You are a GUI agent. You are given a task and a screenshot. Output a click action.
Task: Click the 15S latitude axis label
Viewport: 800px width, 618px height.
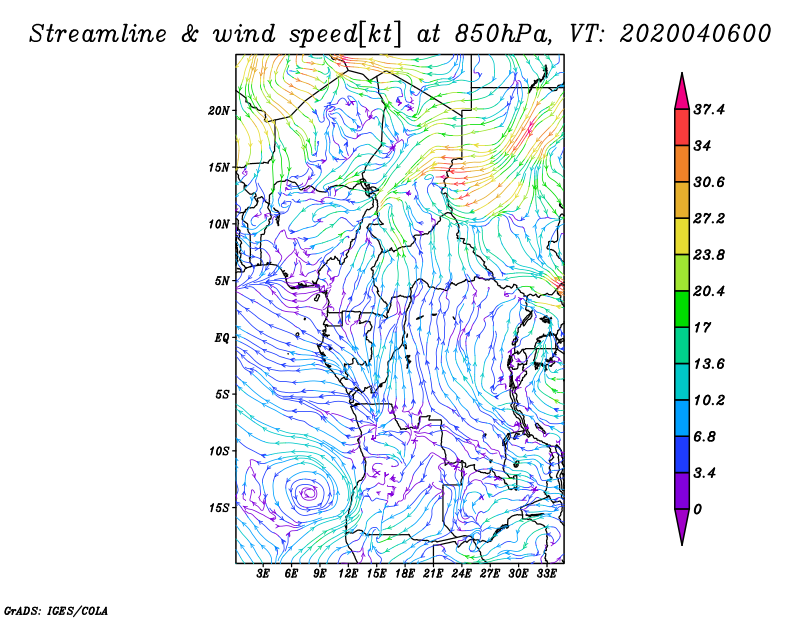219,508
